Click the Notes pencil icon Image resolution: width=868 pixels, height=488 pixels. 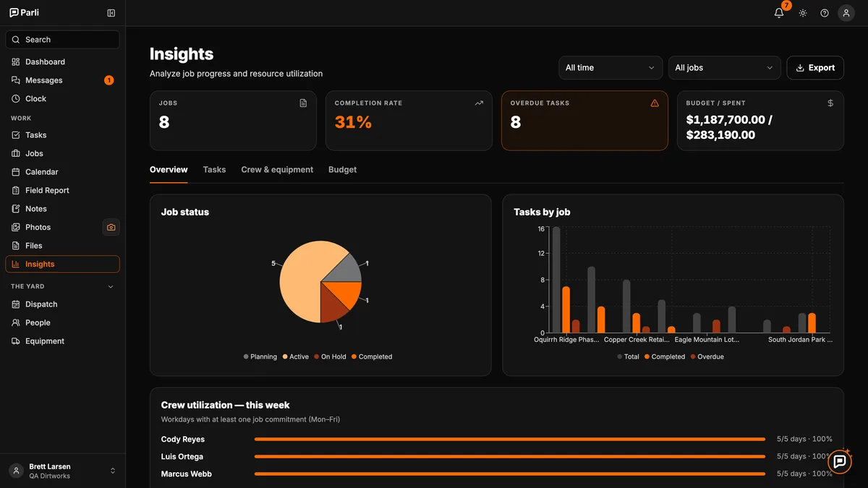[x=16, y=209]
